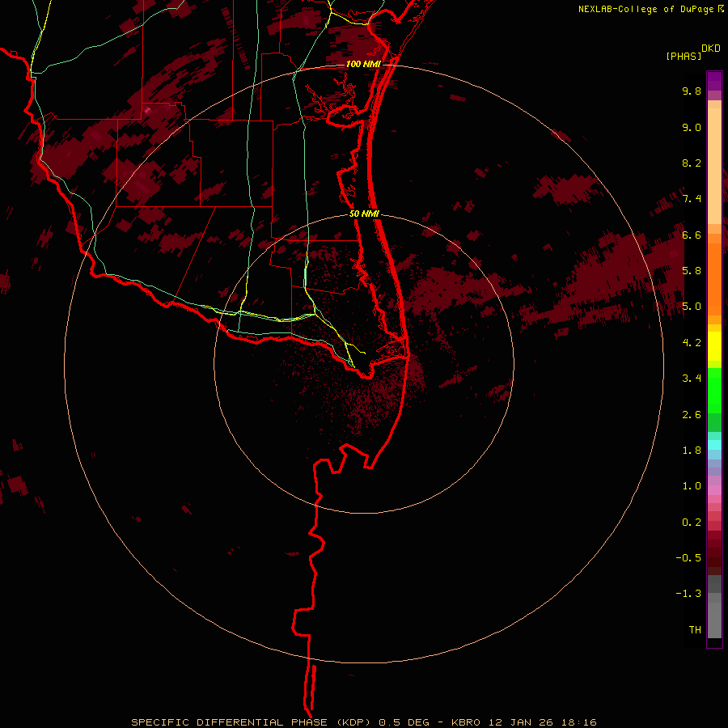Click the 12 JAN 26 date stamp
Image resolution: width=728 pixels, height=728 pixels.
click(521, 722)
